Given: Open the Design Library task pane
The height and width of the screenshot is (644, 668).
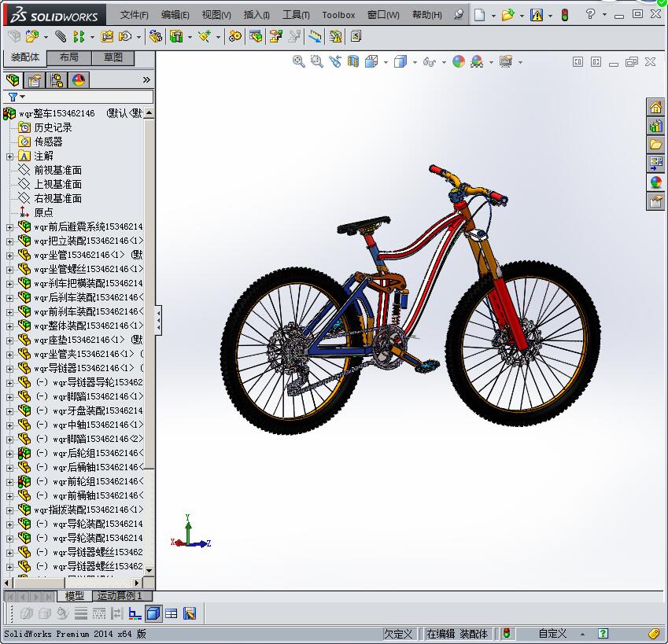Looking at the screenshot, I should click(655, 126).
